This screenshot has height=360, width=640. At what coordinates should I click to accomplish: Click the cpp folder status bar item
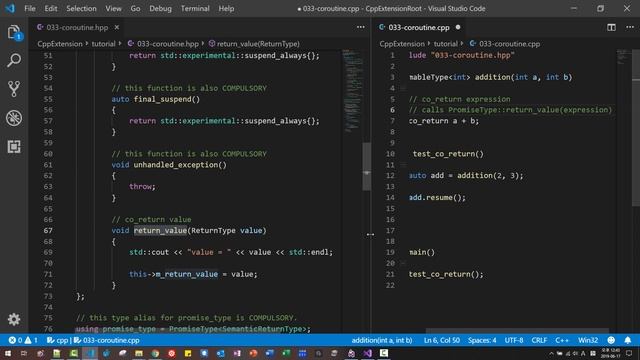57,340
